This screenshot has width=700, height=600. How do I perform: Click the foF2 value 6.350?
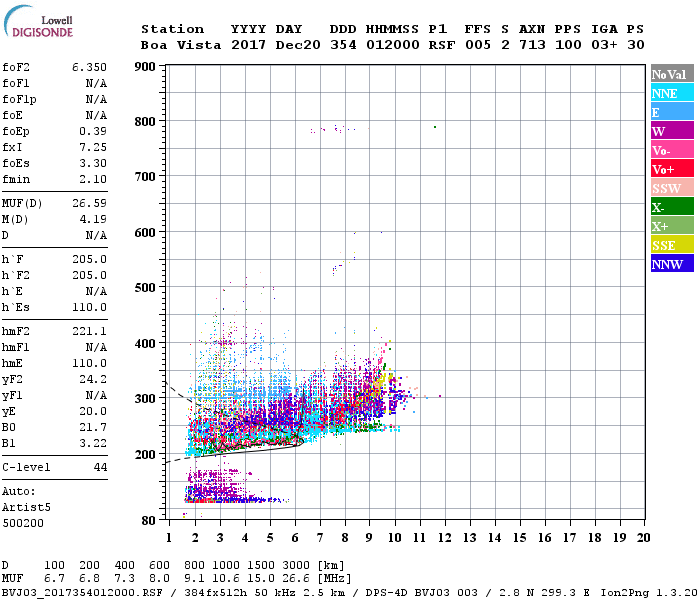click(x=89, y=67)
